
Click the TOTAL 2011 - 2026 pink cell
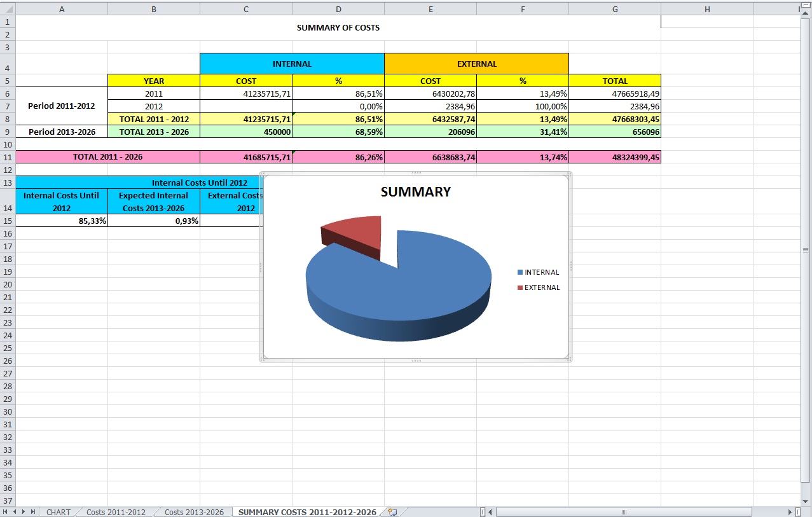click(x=107, y=157)
